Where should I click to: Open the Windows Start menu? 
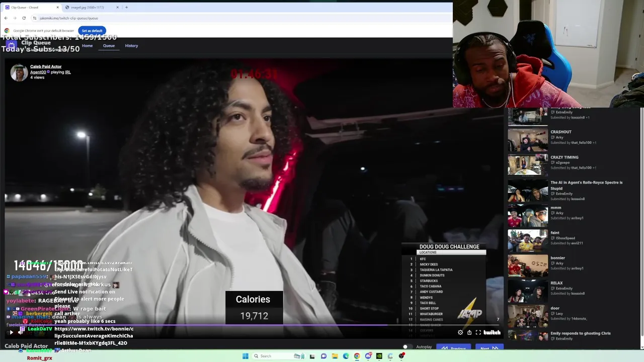tap(245, 356)
